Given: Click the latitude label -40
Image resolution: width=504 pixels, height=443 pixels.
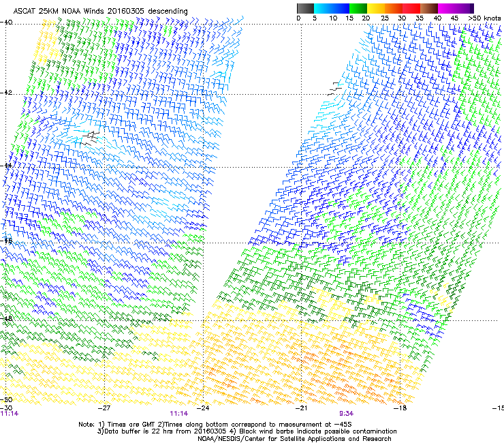Looking at the screenshot, I should point(6,22).
